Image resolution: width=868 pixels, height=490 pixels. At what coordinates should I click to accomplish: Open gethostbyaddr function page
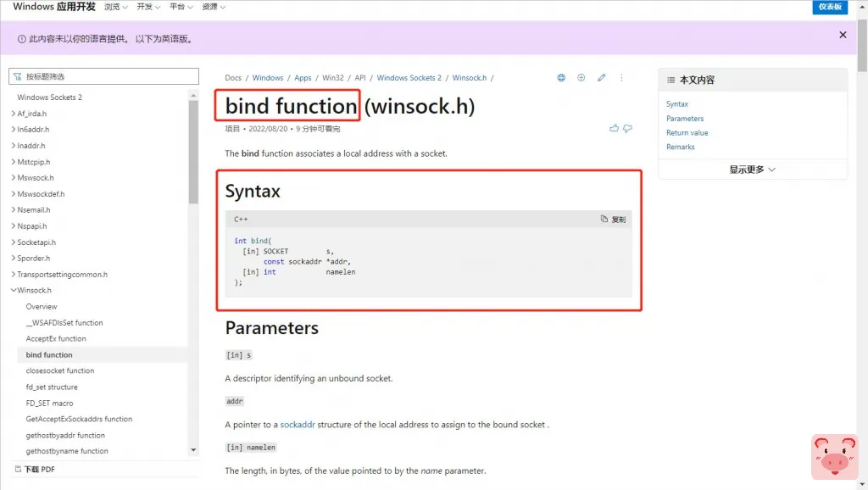point(65,435)
